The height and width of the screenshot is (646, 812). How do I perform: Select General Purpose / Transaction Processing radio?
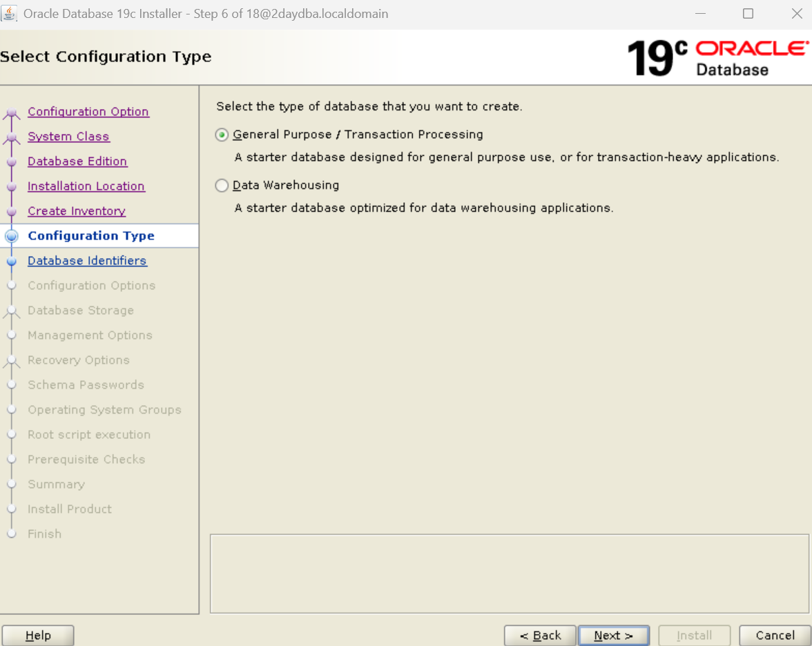coord(222,135)
